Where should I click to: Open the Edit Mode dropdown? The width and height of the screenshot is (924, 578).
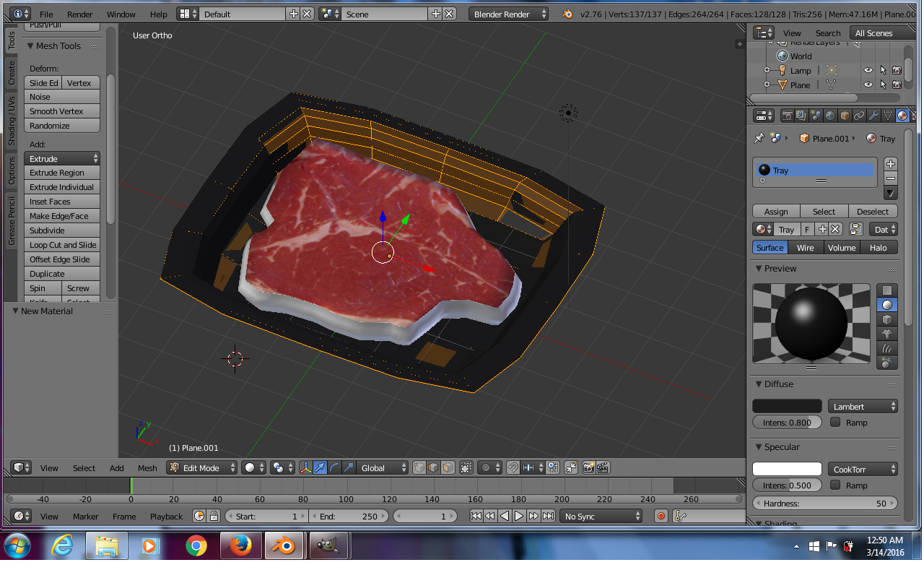tap(202, 468)
